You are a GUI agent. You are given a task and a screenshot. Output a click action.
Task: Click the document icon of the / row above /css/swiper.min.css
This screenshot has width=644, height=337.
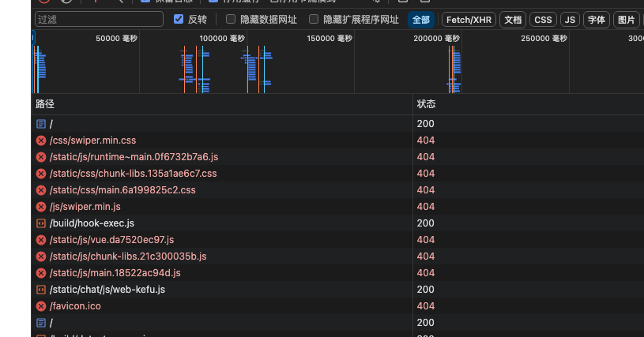point(40,124)
